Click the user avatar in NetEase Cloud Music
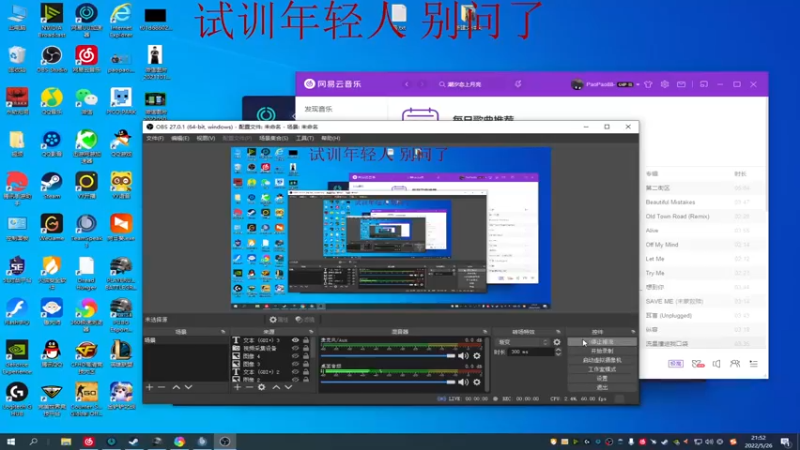Screen dimensions: 800x450 577,84
